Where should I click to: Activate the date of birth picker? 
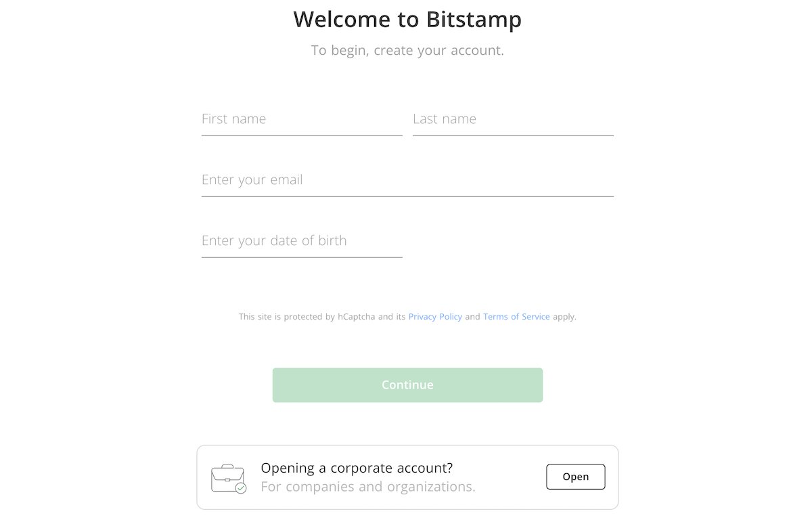(301, 242)
